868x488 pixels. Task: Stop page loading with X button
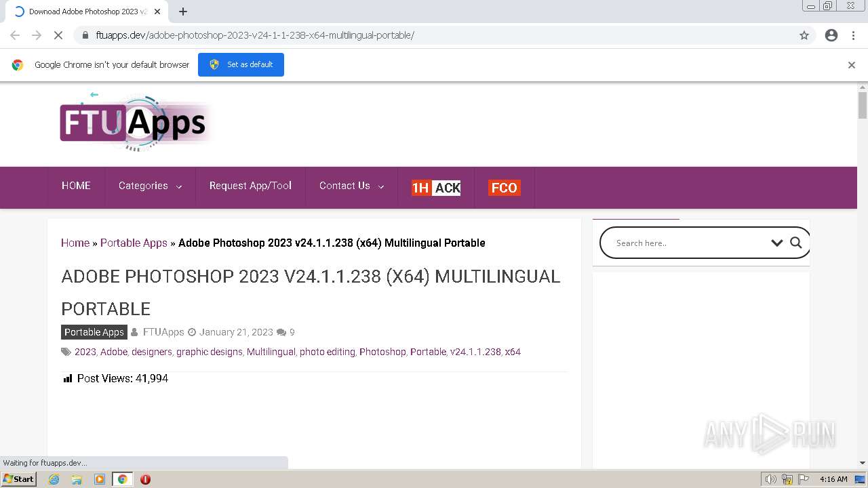(x=58, y=35)
